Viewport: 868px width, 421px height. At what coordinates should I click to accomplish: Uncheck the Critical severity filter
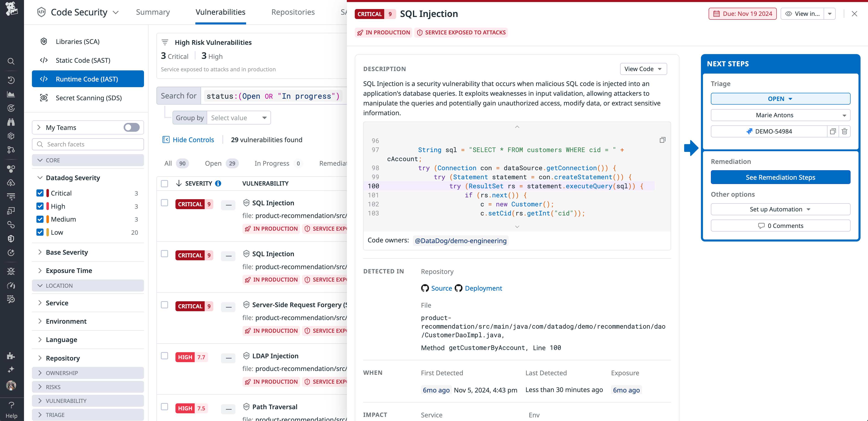pos(40,193)
